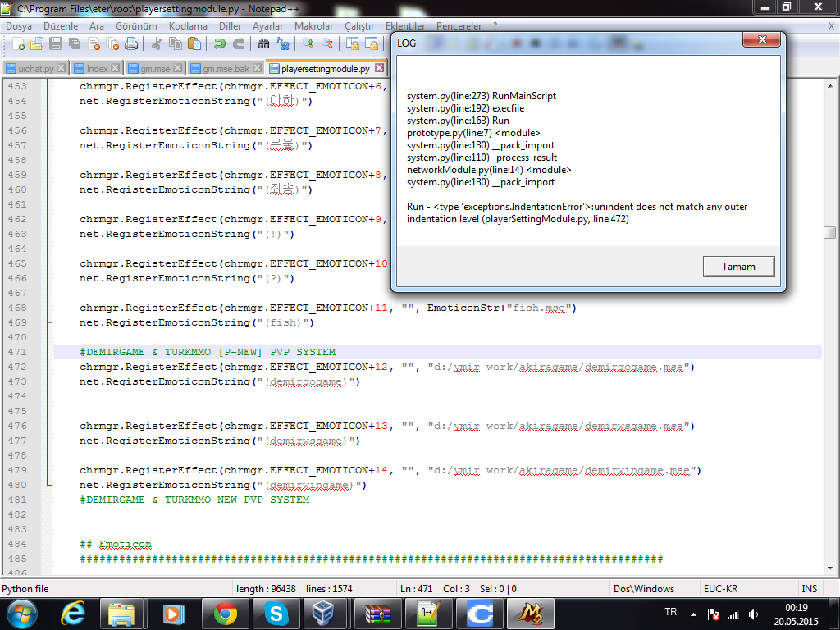Close the playersettingmodule.py tab
This screenshot has height=630, width=840.
379,67
